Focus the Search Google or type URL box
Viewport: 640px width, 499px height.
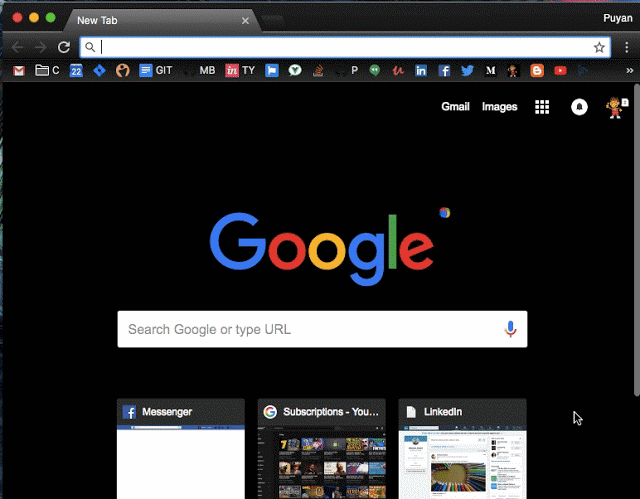pos(322,329)
